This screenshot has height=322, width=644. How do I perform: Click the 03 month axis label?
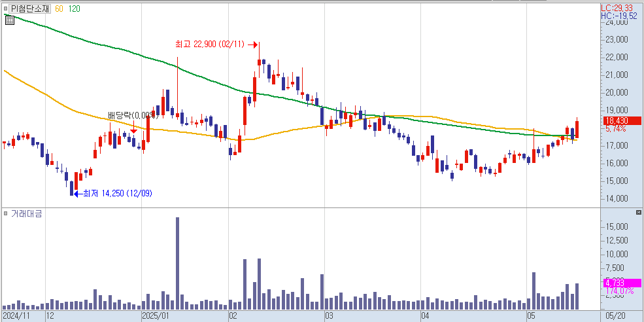pyautogui.click(x=330, y=316)
